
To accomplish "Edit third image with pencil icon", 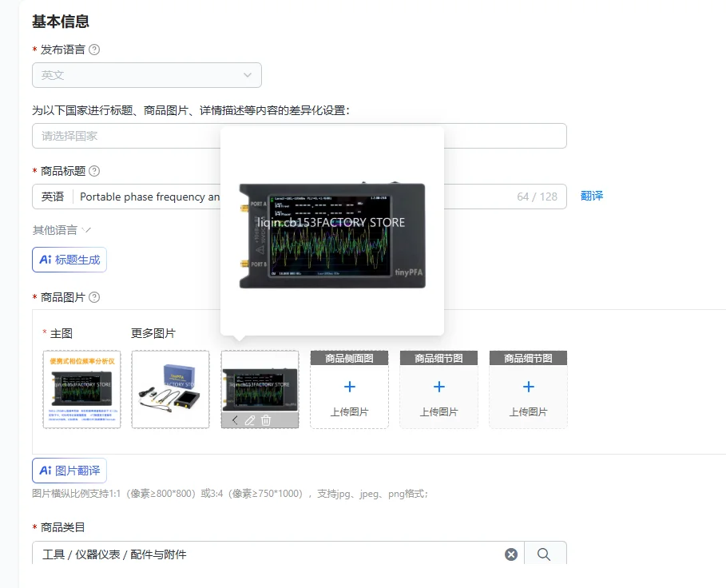I will (x=250, y=420).
